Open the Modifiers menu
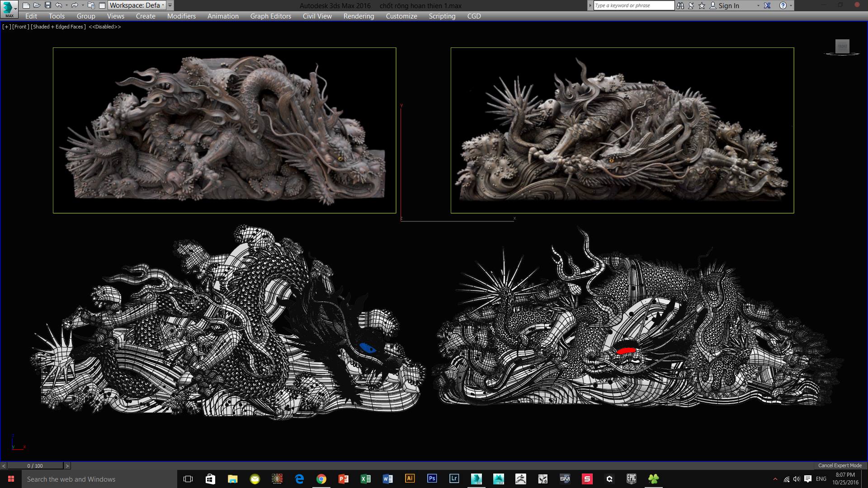Viewport: 868px width, 488px height. coord(181,16)
